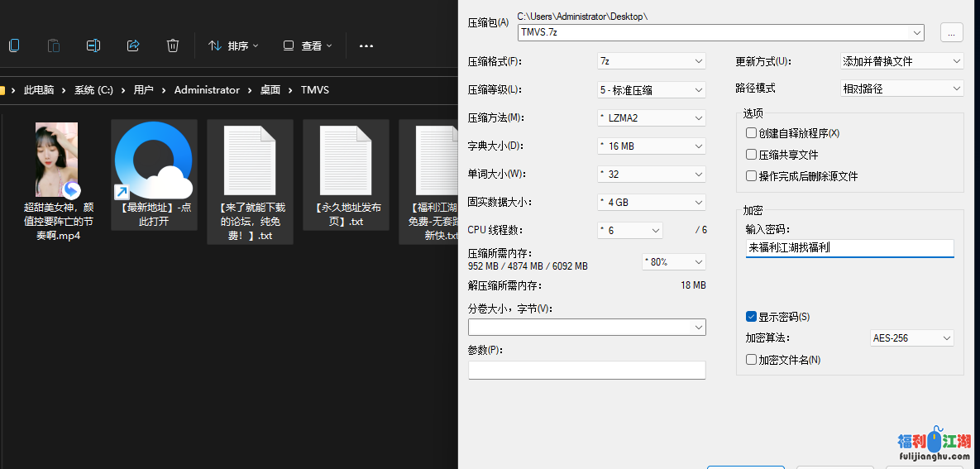
Task: Click the copy icon in Explorer toolbar
Action: pos(14,45)
